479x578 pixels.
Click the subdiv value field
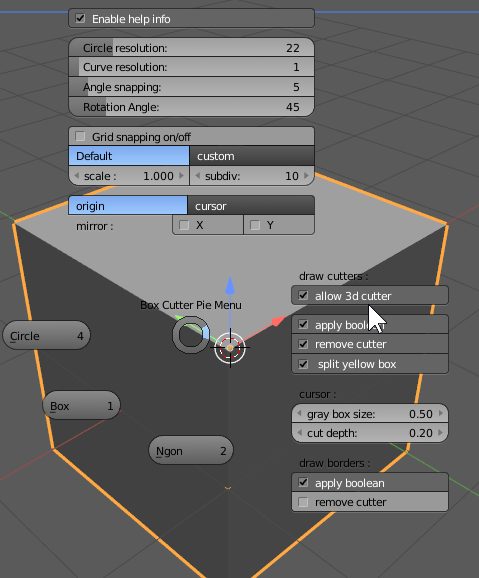(252, 176)
